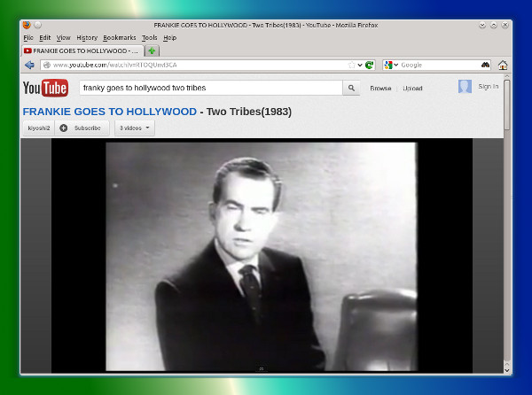Click the Firefox icon in the title bar
Screen dimensions: 532x395
[27, 25]
